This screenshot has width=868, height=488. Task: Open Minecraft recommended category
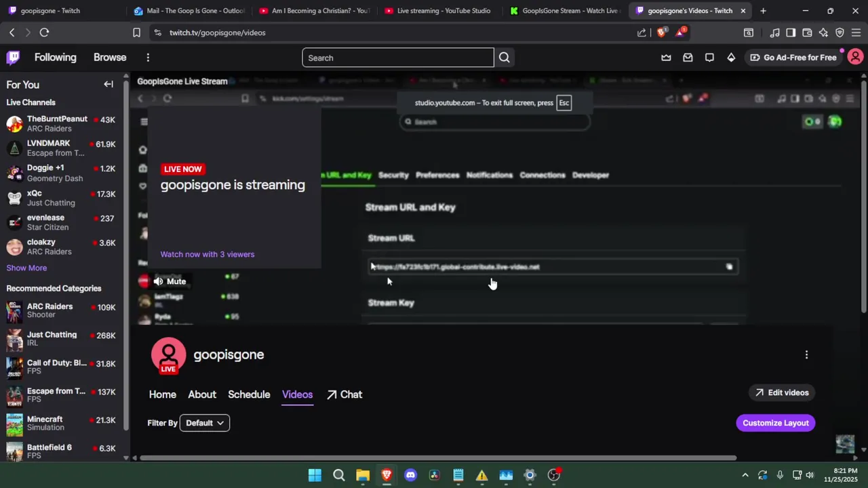(62, 424)
